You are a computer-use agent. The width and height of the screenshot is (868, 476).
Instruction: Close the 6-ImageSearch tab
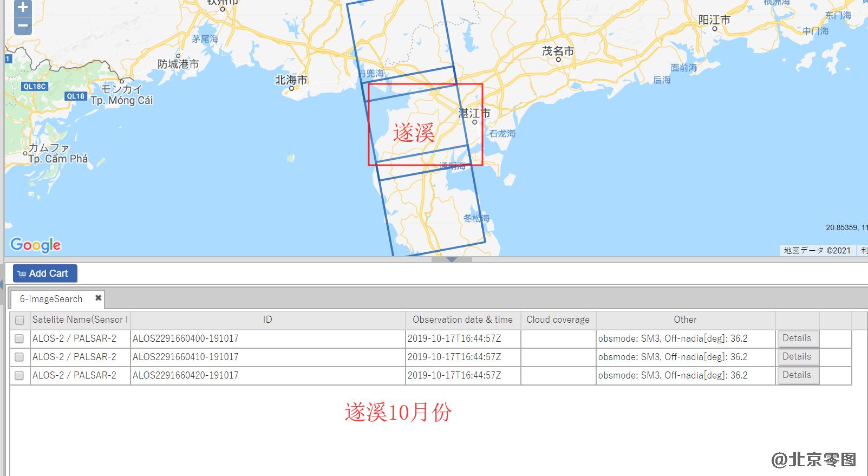pos(98,298)
